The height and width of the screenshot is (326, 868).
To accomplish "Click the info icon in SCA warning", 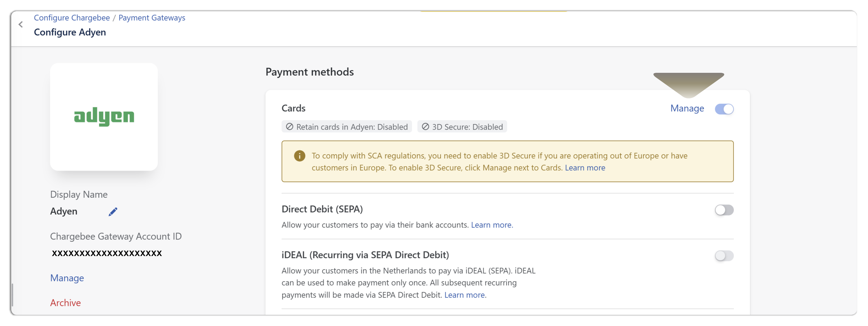I will coord(299,156).
